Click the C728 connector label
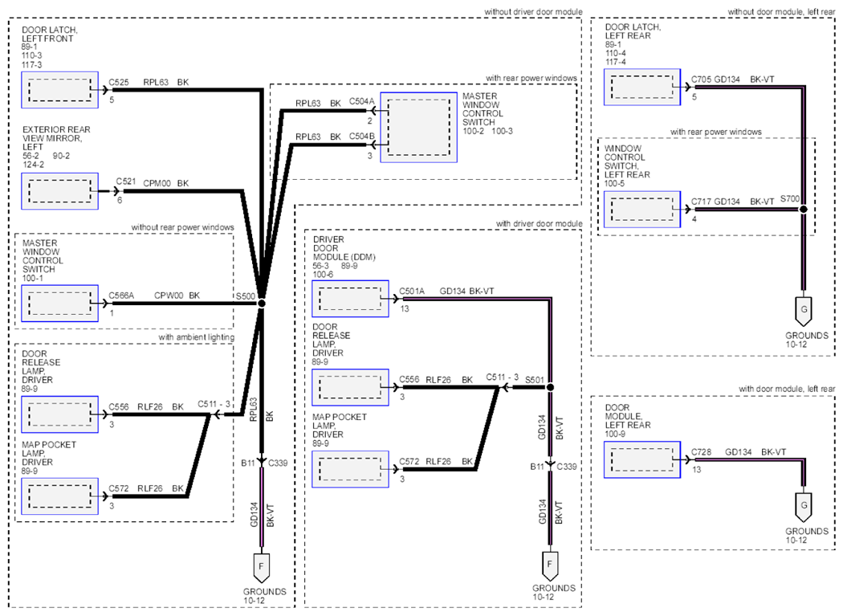 click(x=701, y=452)
